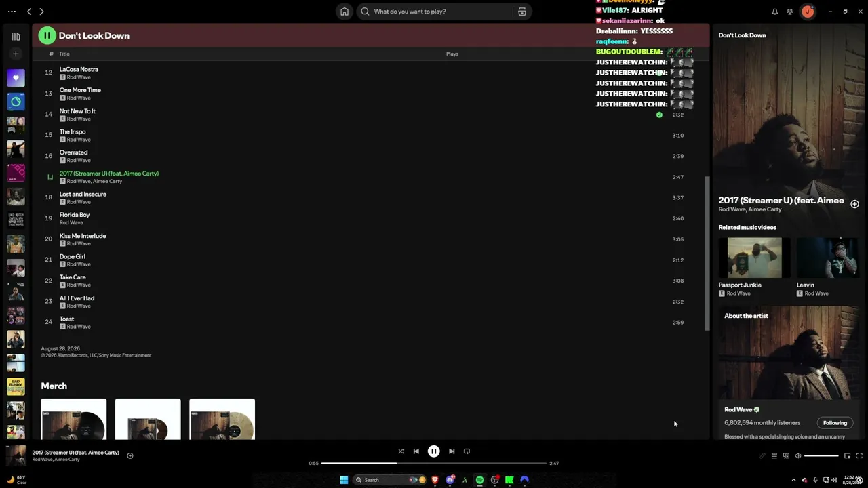
Task: Open the '2017 (Streamer U)' track title in tracklist
Action: 109,174
